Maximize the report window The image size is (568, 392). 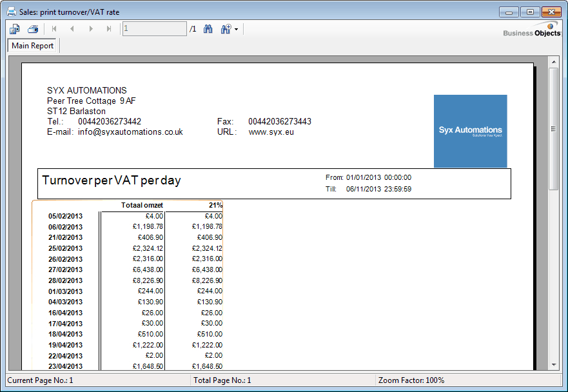(x=530, y=12)
